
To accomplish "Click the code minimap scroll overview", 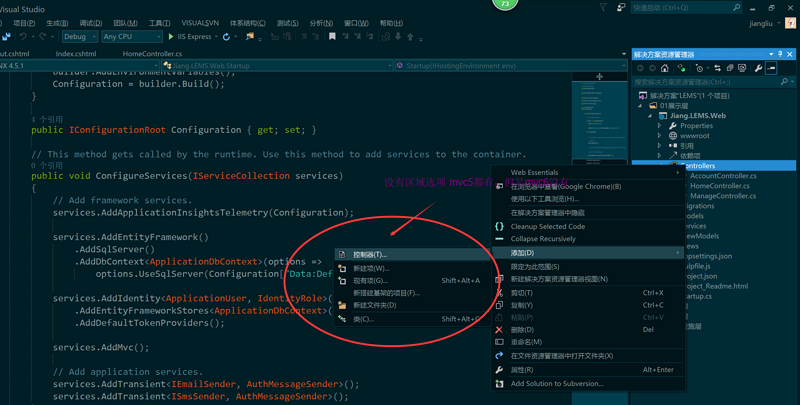I will (599, 122).
